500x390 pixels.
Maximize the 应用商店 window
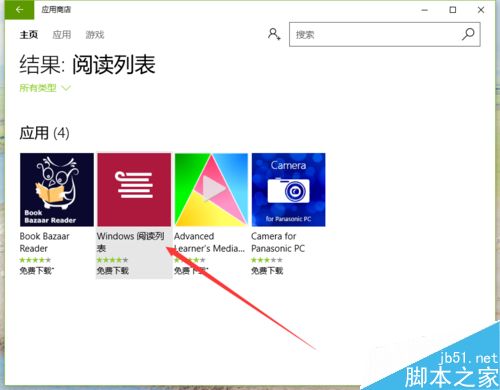(x=453, y=10)
